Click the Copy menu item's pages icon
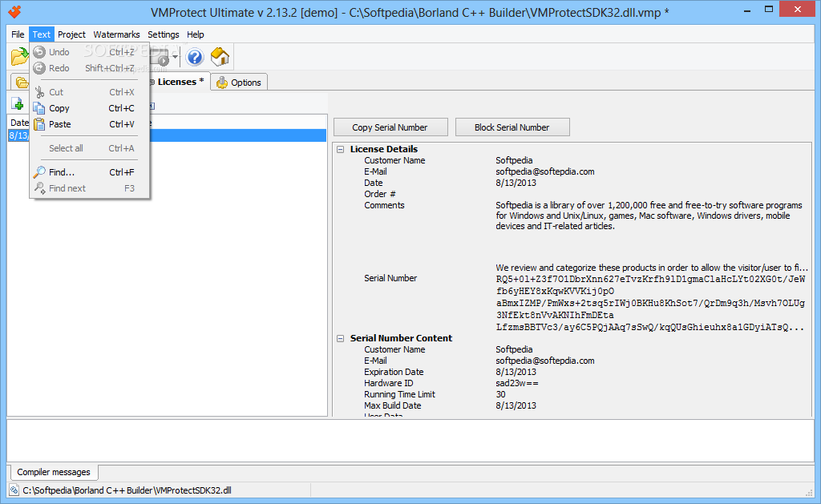821x504 pixels. coord(39,108)
